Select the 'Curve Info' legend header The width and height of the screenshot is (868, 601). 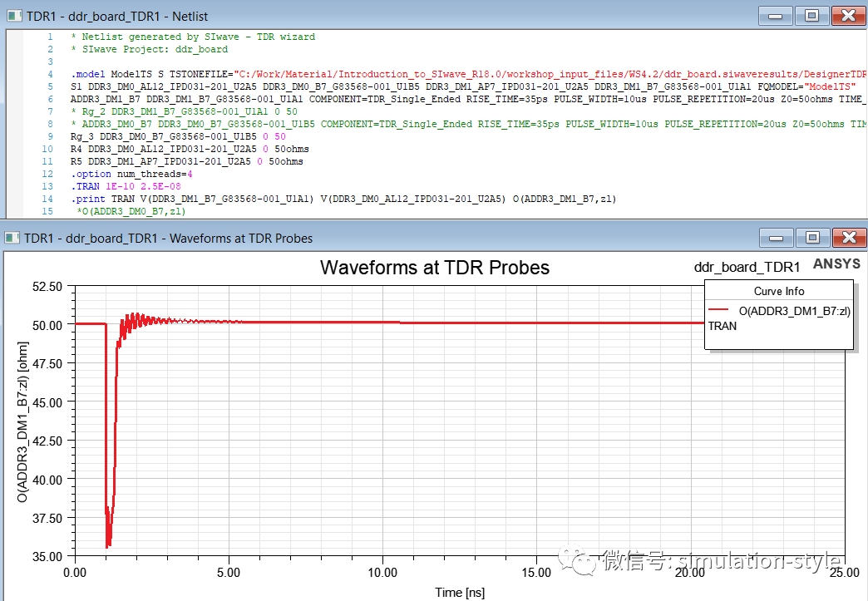[x=778, y=291]
